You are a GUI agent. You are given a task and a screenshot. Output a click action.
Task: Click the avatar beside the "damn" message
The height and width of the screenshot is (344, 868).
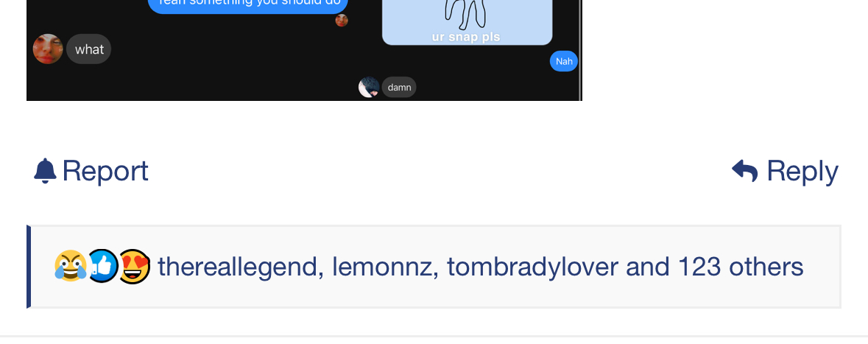[x=369, y=87]
